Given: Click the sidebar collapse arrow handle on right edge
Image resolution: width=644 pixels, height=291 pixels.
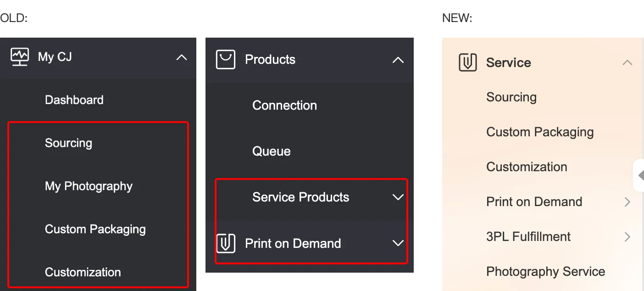Looking at the screenshot, I should click(639, 175).
